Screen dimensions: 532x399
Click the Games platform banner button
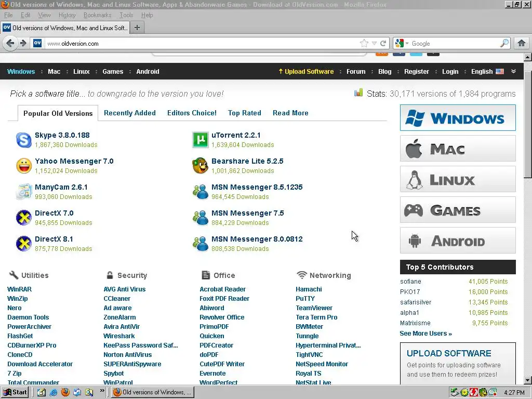458,210
